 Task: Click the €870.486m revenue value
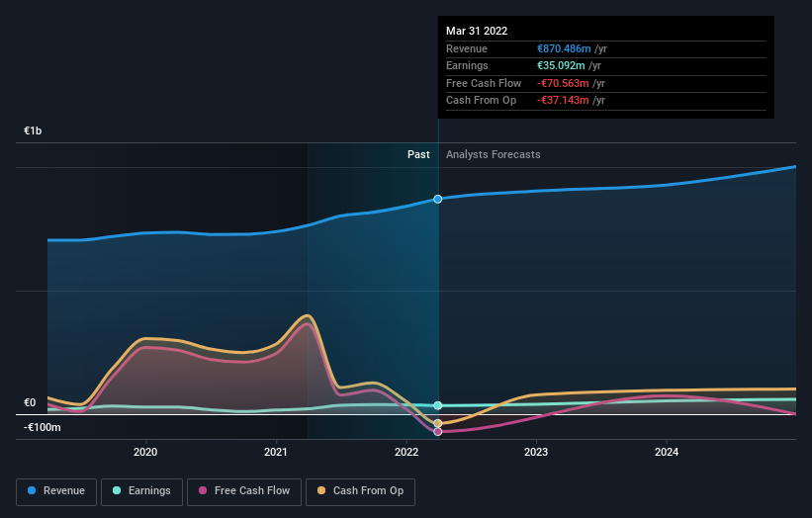(x=564, y=48)
